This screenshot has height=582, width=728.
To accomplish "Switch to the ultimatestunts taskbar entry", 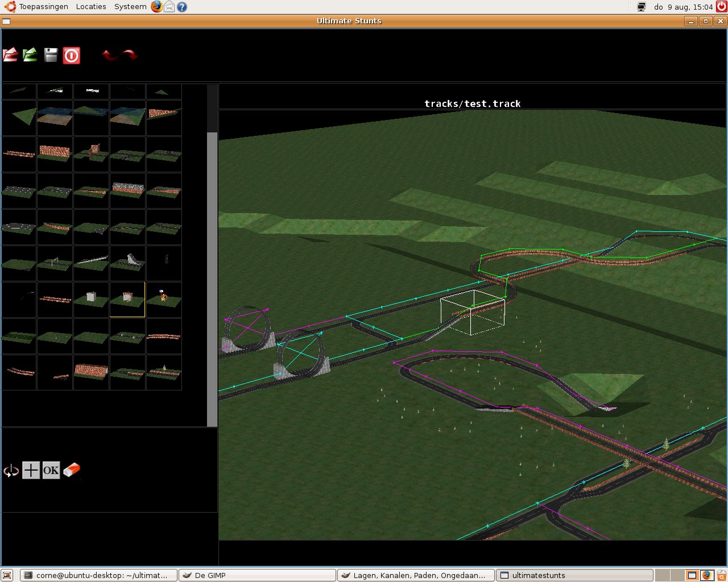I will coord(574,575).
